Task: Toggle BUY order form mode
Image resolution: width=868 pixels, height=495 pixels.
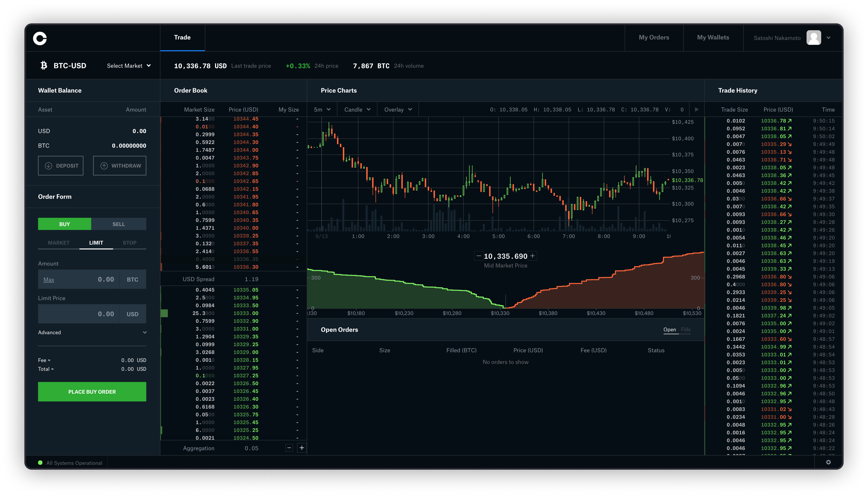Action: [x=64, y=223]
